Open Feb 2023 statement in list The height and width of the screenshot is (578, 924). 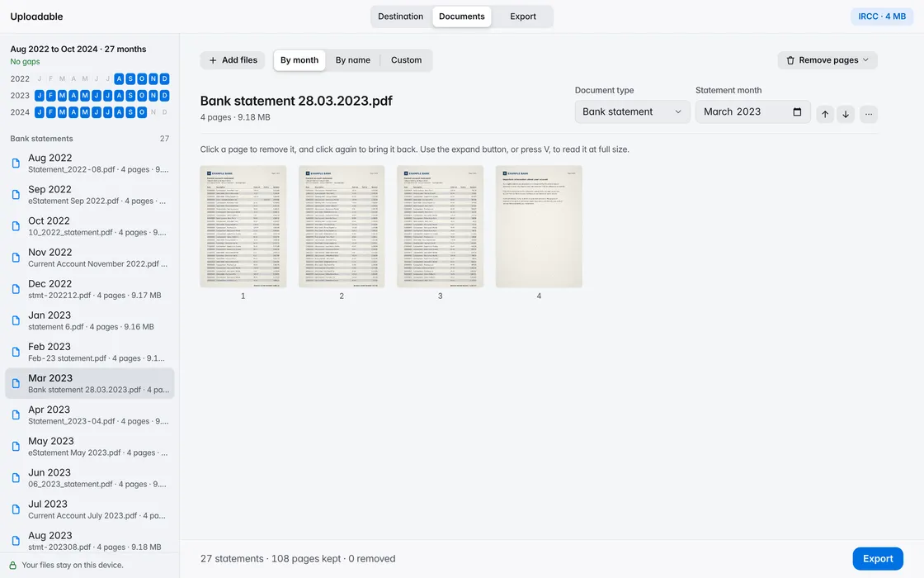click(x=90, y=352)
